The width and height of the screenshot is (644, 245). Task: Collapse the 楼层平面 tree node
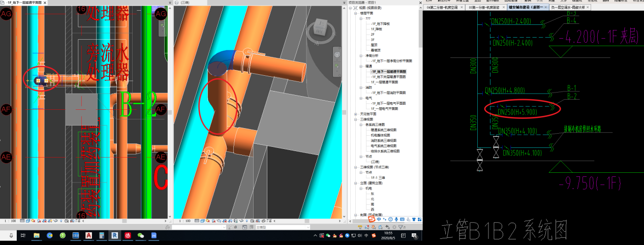[355, 13]
